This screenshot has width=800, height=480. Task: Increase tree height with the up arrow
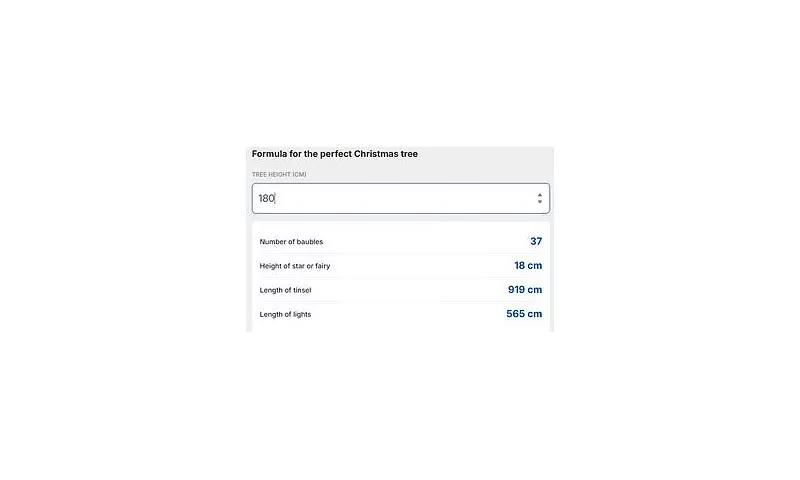[x=540, y=194]
